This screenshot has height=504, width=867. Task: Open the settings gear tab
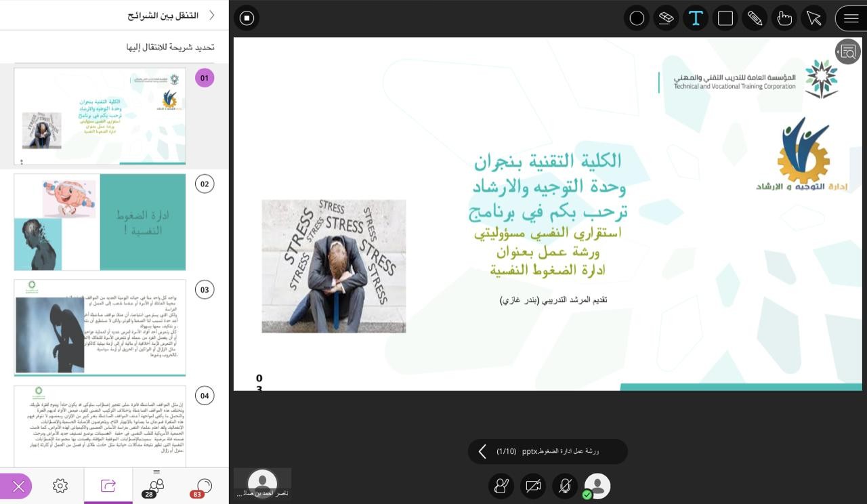(x=60, y=486)
